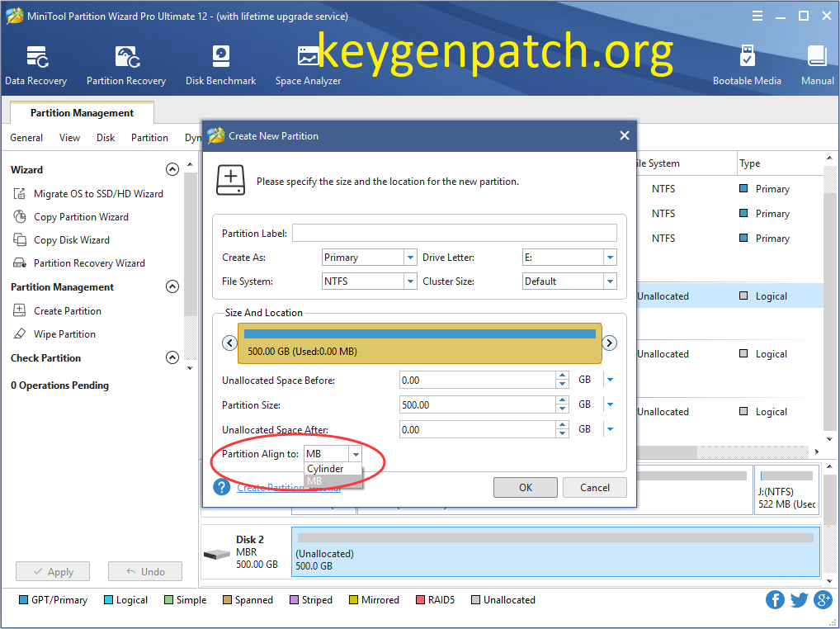
Task: Change unit for Unallocated Space After
Action: pyautogui.click(x=610, y=429)
